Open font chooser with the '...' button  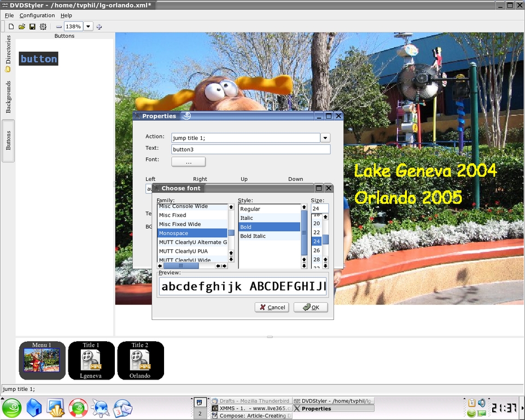(x=188, y=162)
